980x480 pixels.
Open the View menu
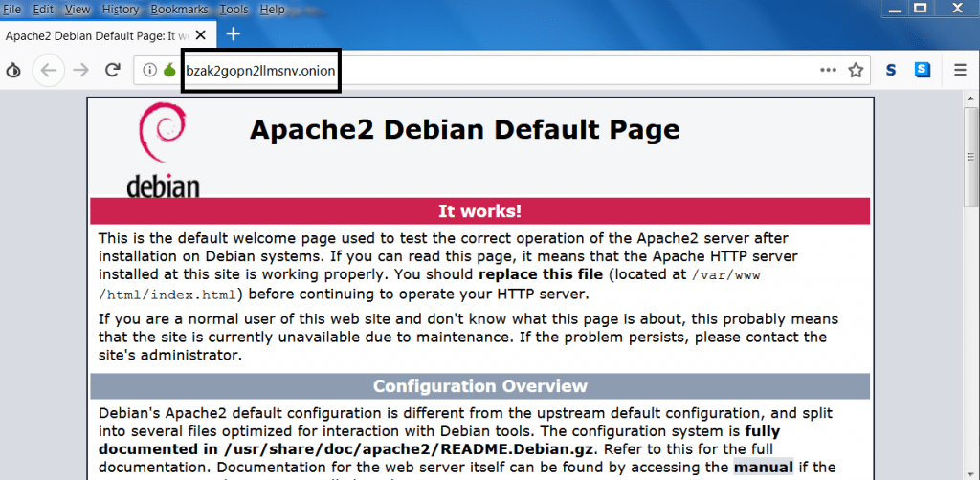click(78, 10)
